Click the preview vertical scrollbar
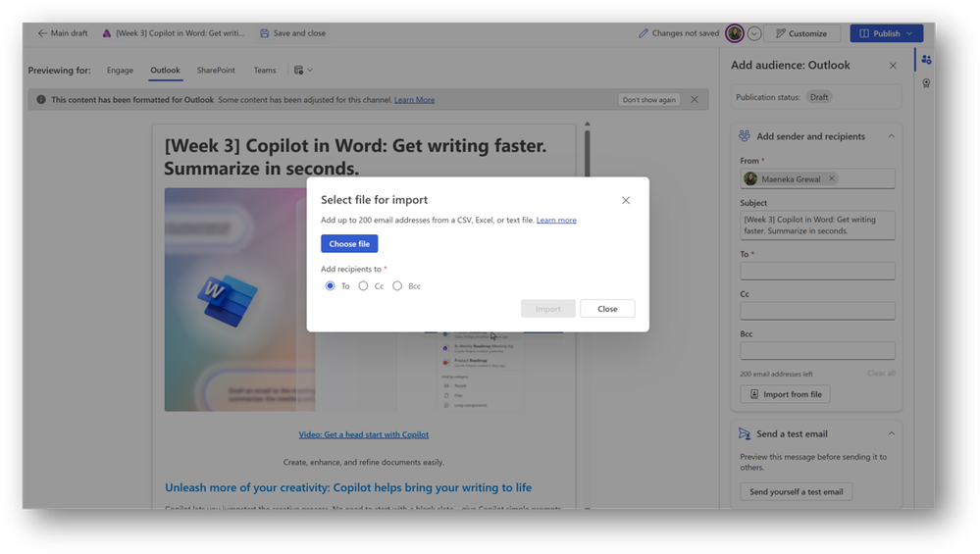Screen dimensions: 980x554 click(587, 153)
